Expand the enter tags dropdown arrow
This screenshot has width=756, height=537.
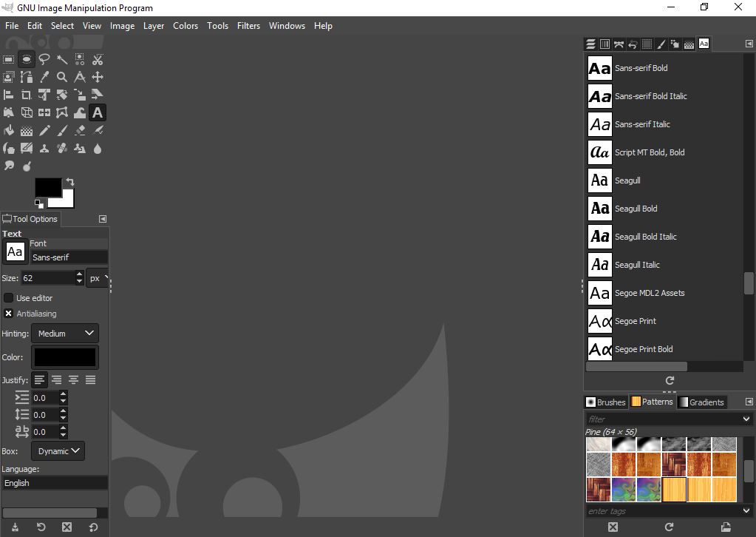[746, 510]
